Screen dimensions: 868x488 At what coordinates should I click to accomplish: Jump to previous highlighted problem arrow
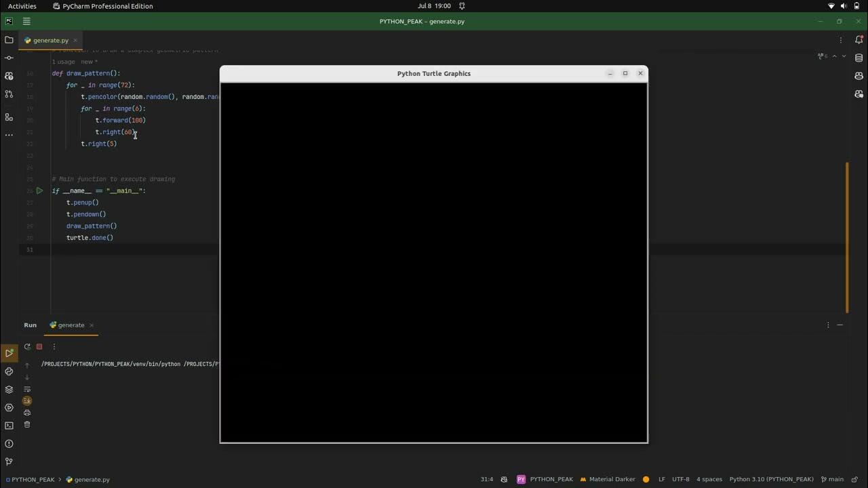(x=835, y=56)
